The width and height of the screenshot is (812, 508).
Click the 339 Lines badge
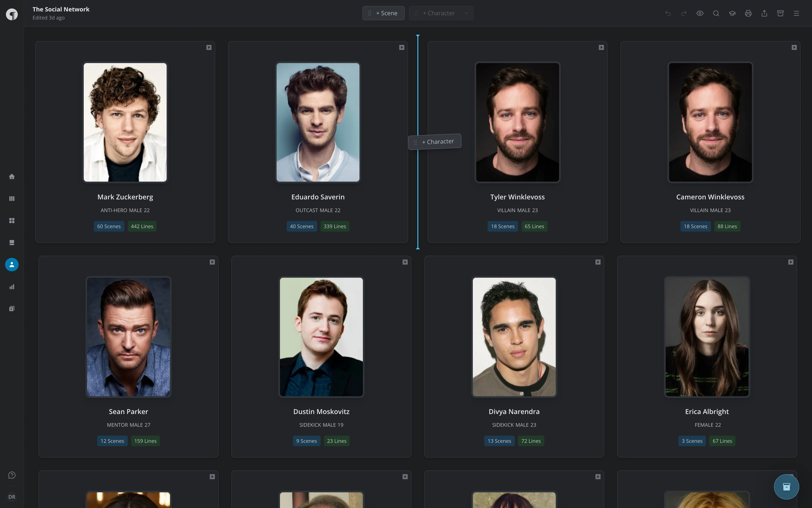tap(335, 226)
